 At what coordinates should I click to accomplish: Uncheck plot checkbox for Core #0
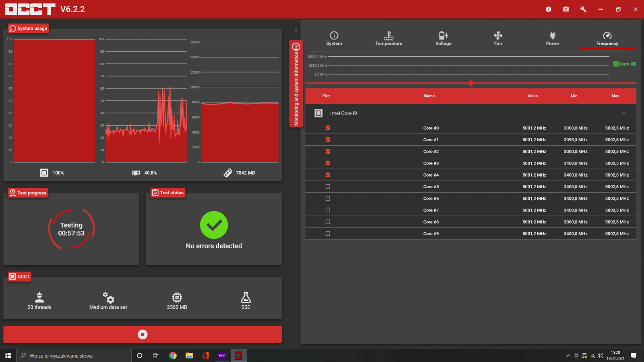coord(328,128)
